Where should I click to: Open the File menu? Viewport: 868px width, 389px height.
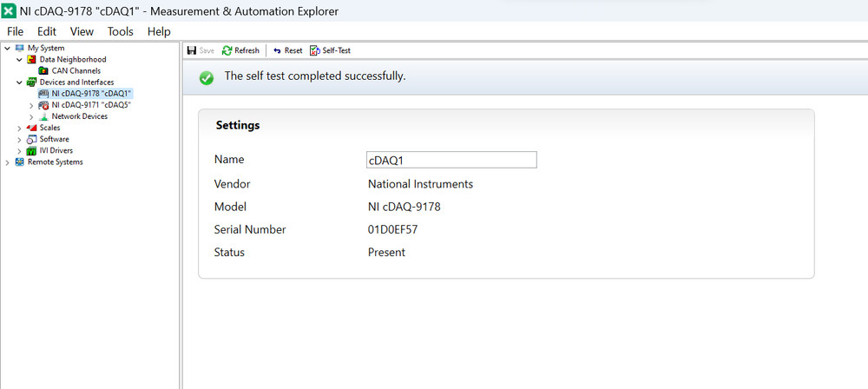click(15, 31)
